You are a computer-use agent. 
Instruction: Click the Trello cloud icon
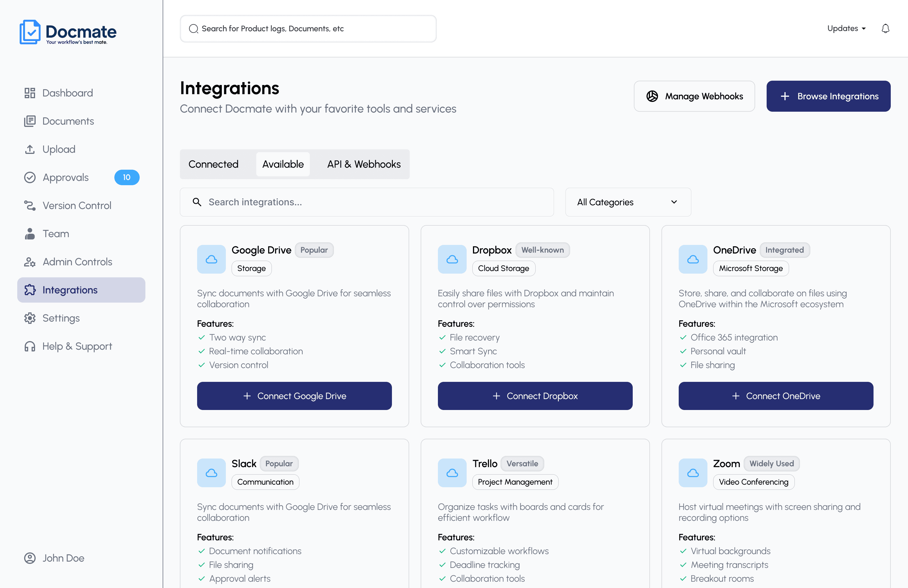452,473
